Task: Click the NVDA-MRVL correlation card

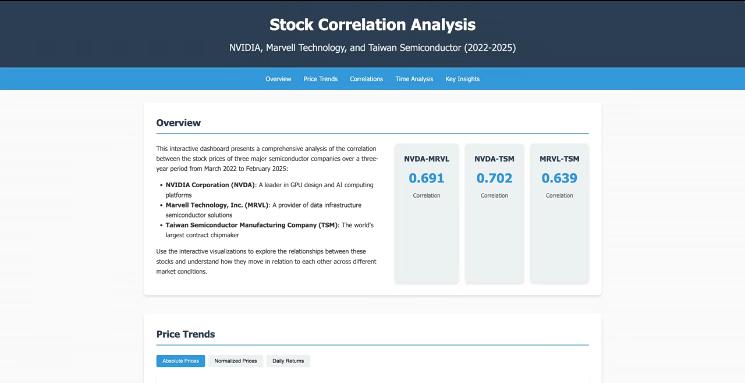Action: pos(427,213)
